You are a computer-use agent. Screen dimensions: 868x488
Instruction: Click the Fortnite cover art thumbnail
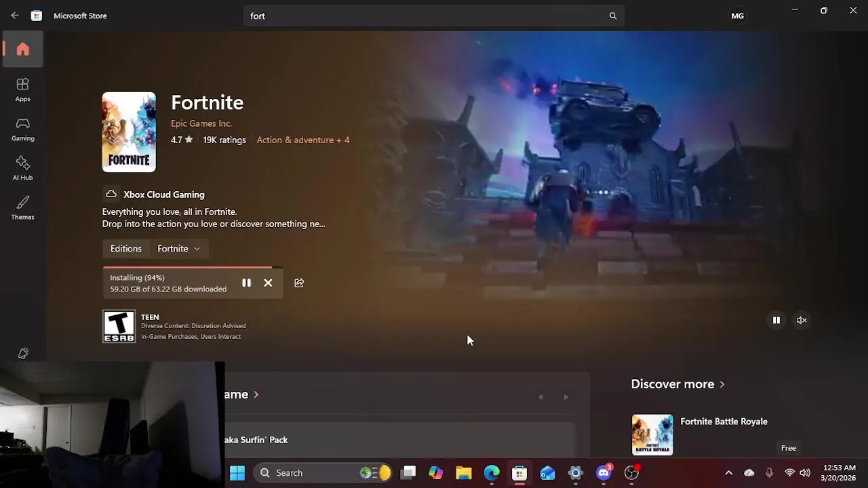tap(129, 132)
